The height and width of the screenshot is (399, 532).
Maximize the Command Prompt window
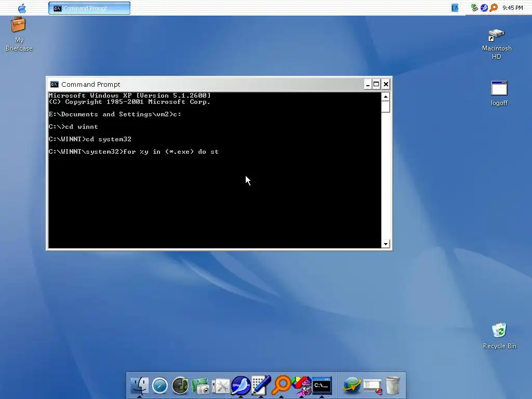coord(376,85)
